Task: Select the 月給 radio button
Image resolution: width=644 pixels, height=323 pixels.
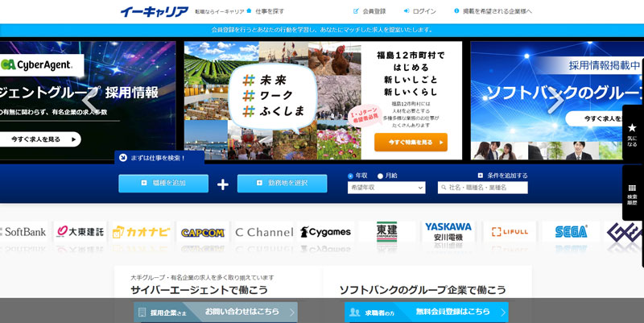Action: pyautogui.click(x=380, y=176)
